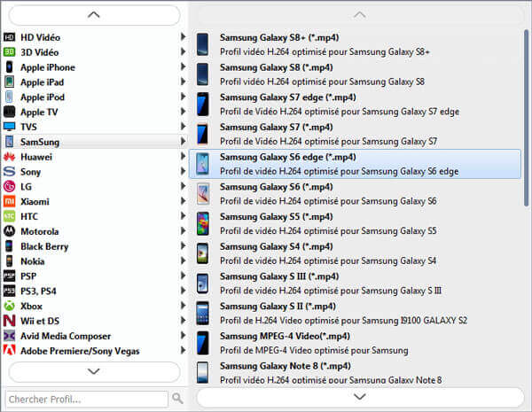The width and height of the screenshot is (532, 412).
Task: Click the Apple iPhone icon
Action: tap(9, 67)
